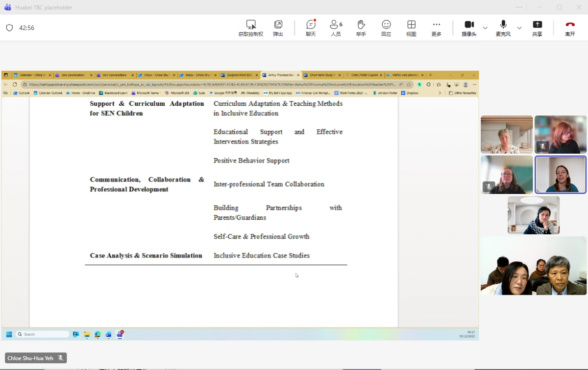Image resolution: width=588 pixels, height=370 pixels.
Task: Click the shield security icon beside timer
Action: pyautogui.click(x=9, y=28)
